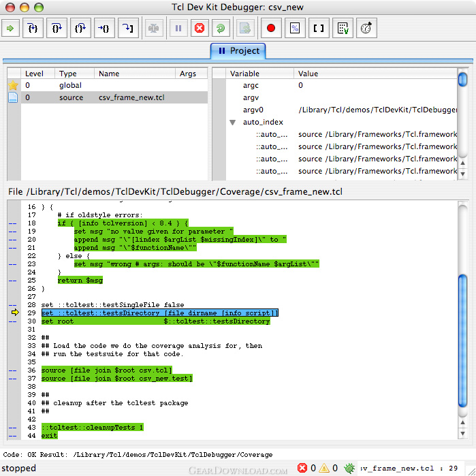
Task: Click the 'exit' statement on line 44
Action: pyautogui.click(x=49, y=436)
